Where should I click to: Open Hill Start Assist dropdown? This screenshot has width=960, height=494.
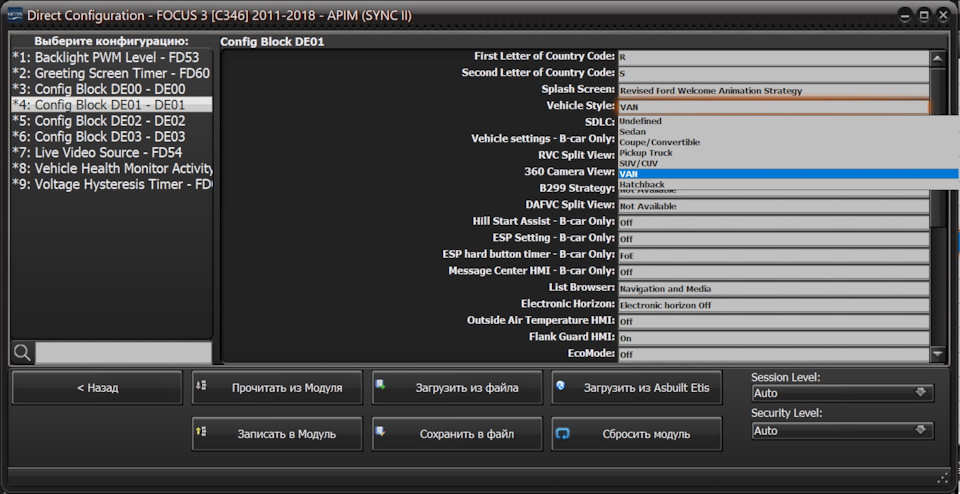(x=774, y=223)
